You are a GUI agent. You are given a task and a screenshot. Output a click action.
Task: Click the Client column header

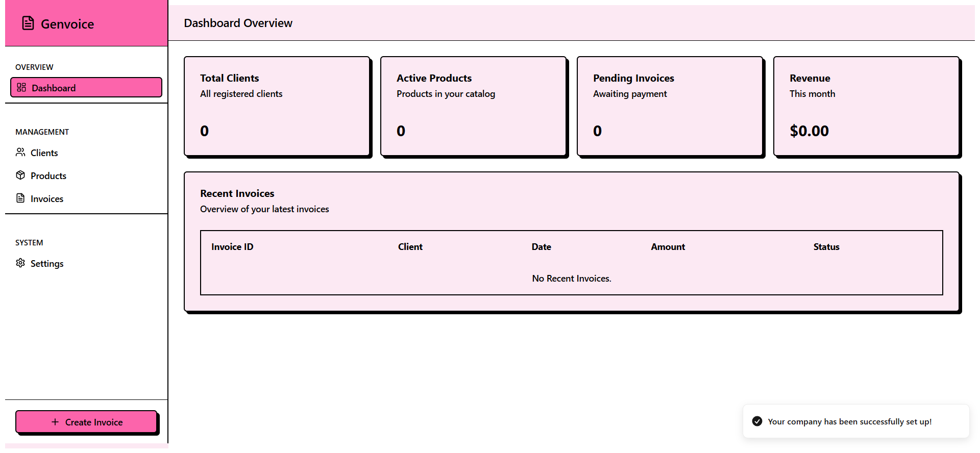click(410, 247)
